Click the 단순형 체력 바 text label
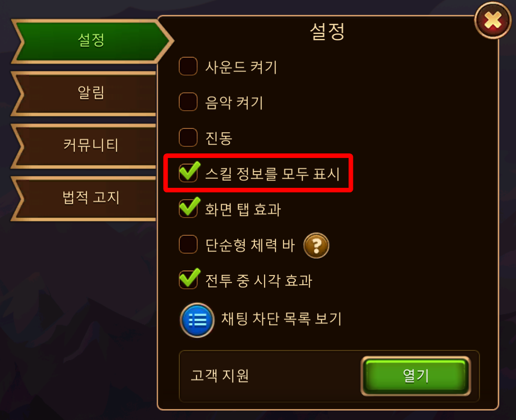 pos(250,245)
